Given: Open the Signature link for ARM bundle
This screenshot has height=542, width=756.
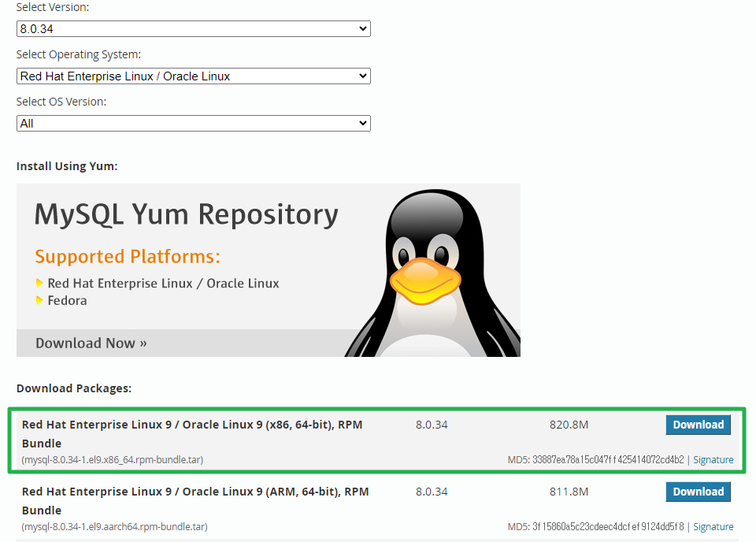Looking at the screenshot, I should 713,527.
